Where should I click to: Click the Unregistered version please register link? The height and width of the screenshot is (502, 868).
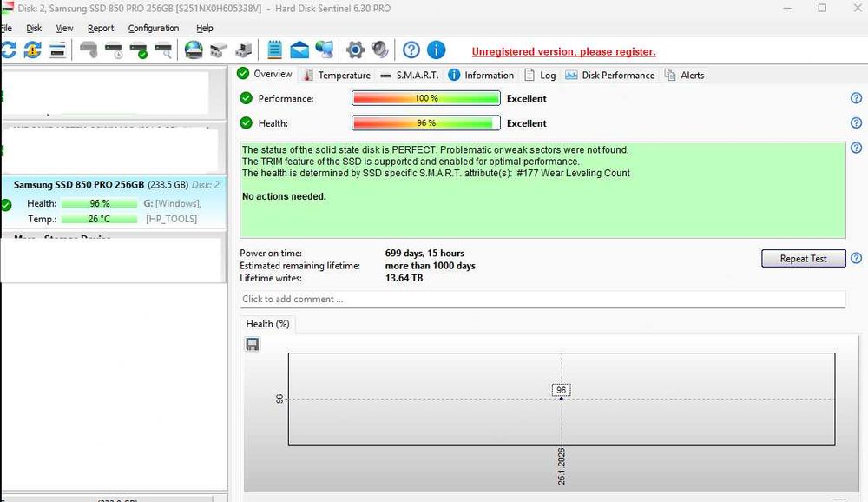[563, 51]
